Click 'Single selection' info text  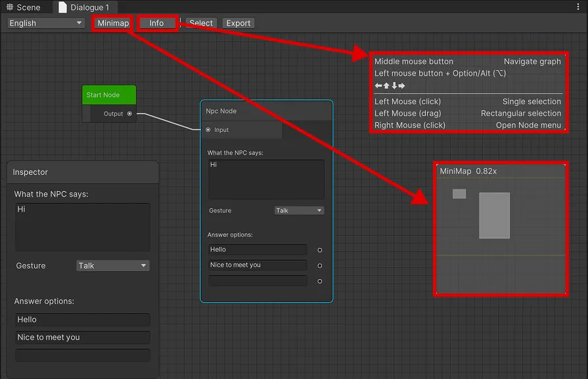tap(531, 102)
